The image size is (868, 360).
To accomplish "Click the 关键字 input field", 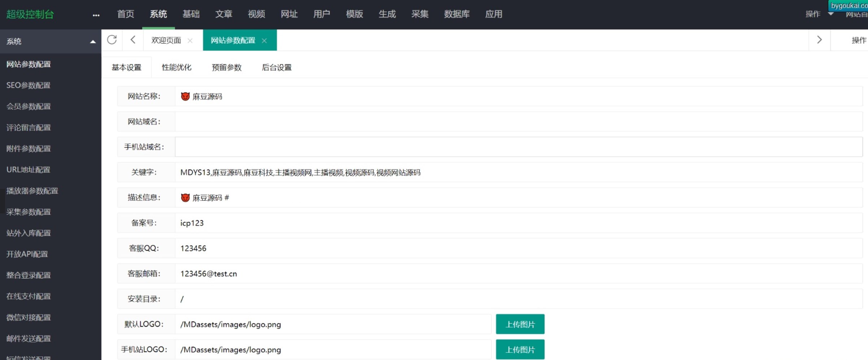I will click(519, 172).
